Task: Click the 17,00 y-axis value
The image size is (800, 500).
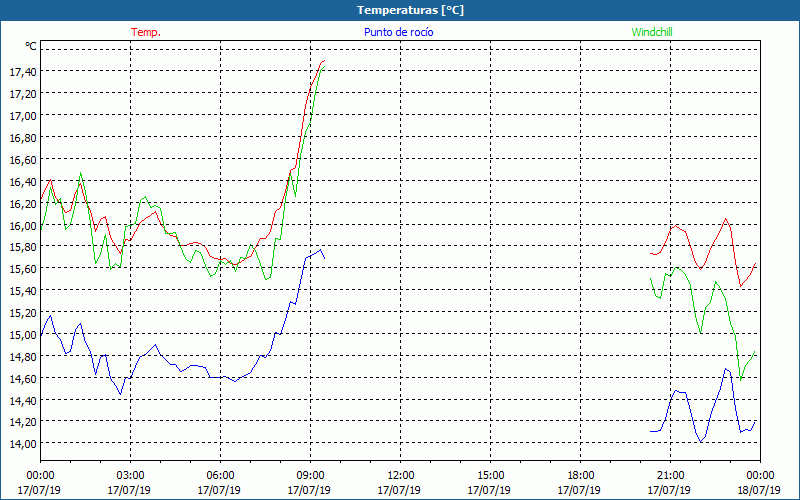Action: coord(23,116)
